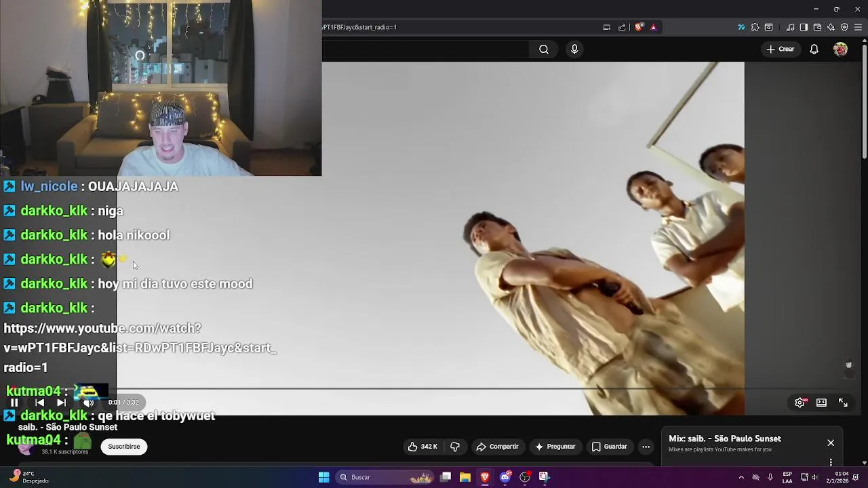Pause the YouTube video

[x=14, y=403]
